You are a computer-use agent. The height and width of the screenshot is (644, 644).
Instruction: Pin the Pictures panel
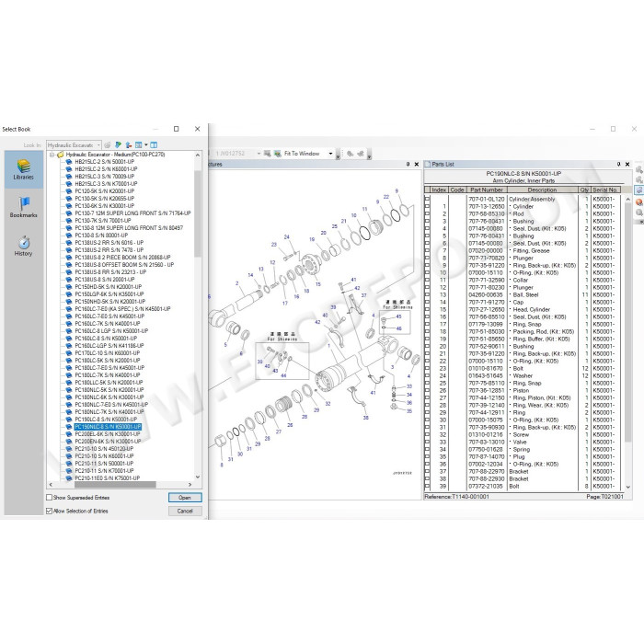(x=408, y=165)
